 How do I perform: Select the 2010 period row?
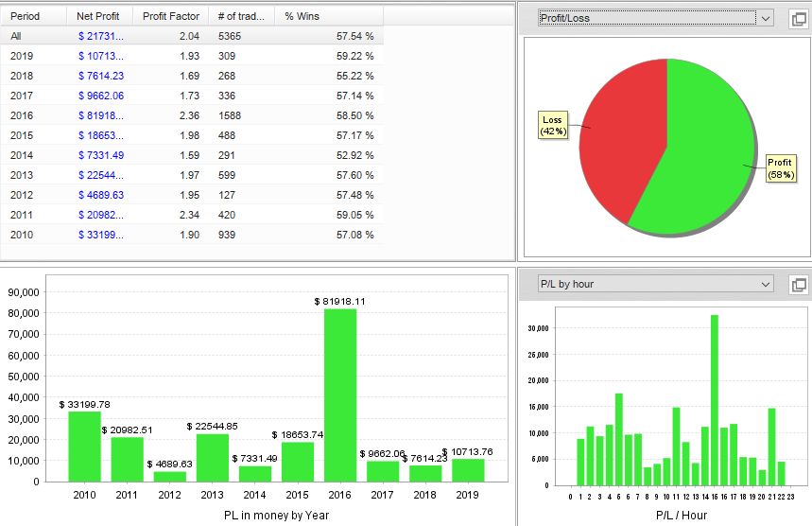[192, 235]
